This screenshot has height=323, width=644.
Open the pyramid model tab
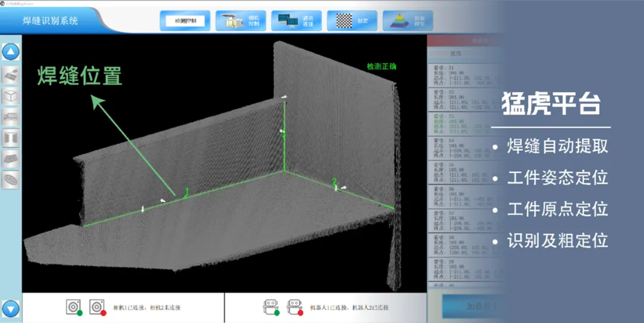pyautogui.click(x=408, y=21)
